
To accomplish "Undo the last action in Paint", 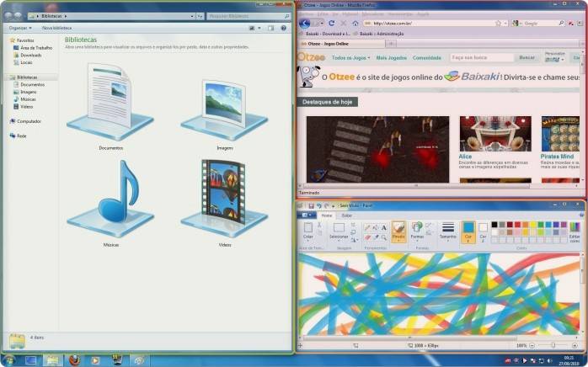I will tap(318, 205).
